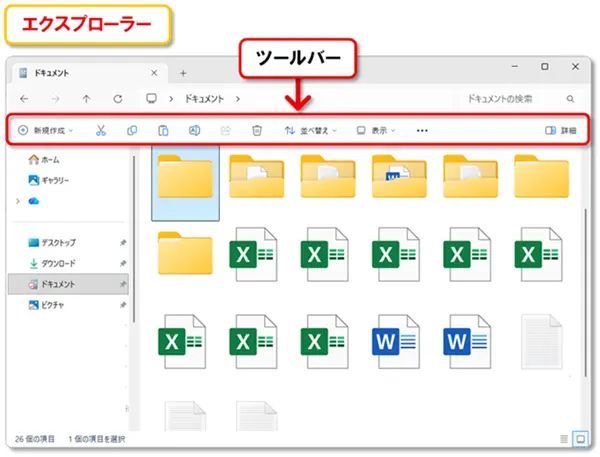Go back with the left arrow
600x457 pixels.
click(24, 99)
